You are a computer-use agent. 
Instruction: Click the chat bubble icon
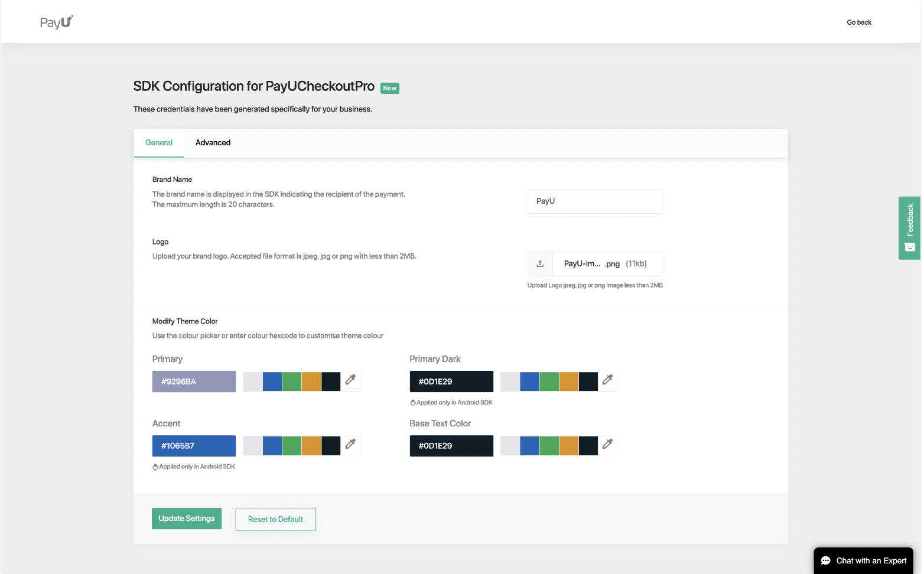[x=826, y=561]
